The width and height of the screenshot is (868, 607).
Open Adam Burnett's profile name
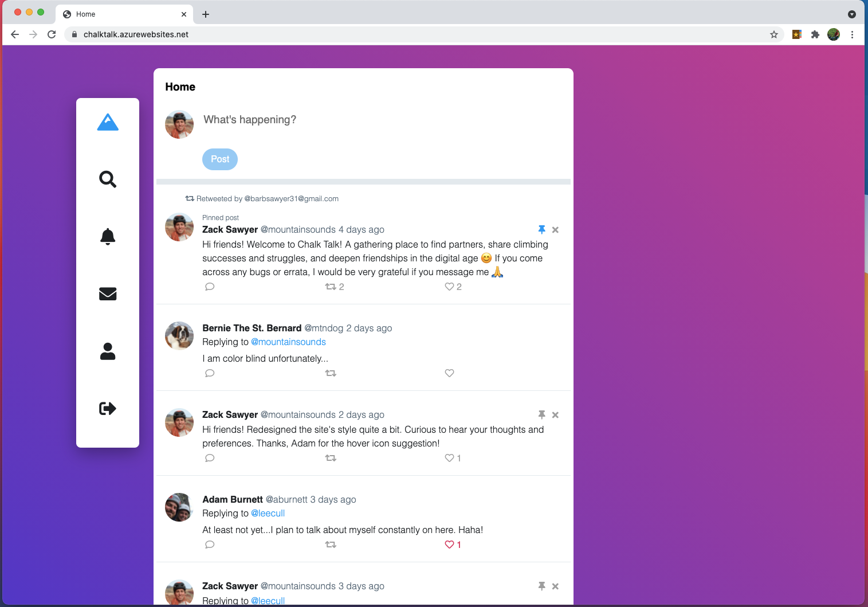click(x=233, y=500)
